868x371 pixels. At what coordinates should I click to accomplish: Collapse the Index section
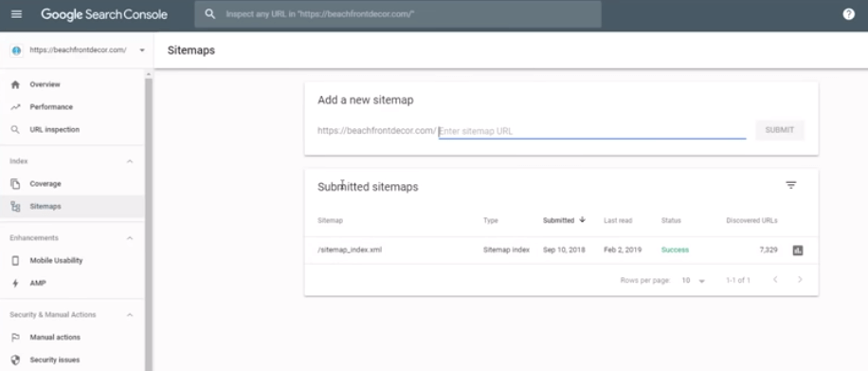pos(130,161)
